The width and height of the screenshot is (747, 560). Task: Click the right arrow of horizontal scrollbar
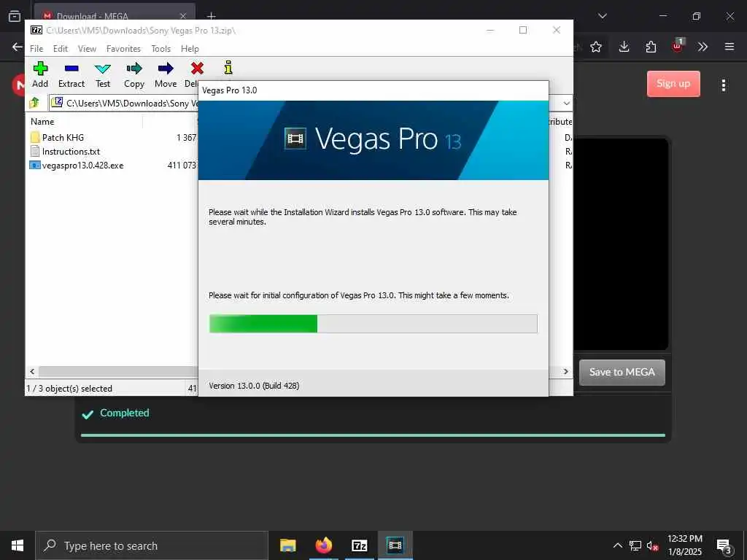coord(566,371)
